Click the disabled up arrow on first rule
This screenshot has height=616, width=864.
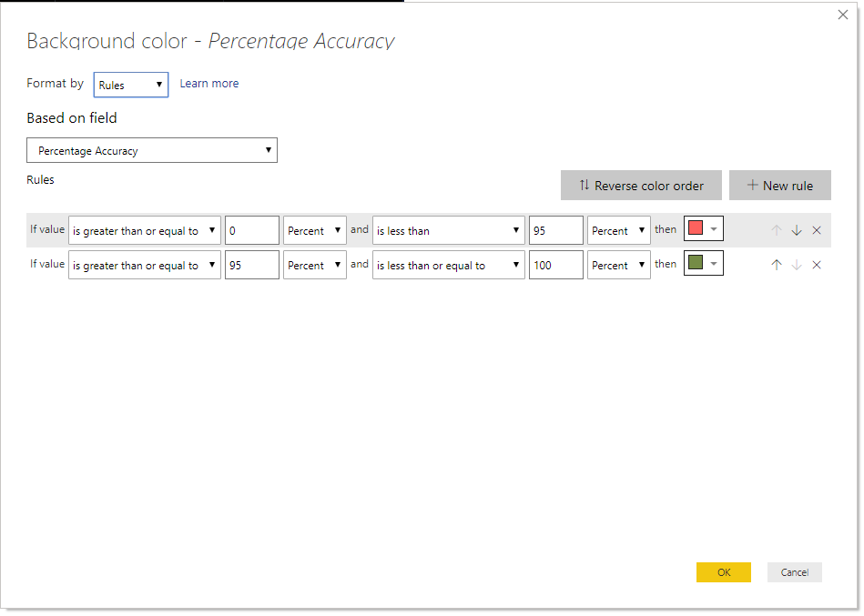(777, 230)
